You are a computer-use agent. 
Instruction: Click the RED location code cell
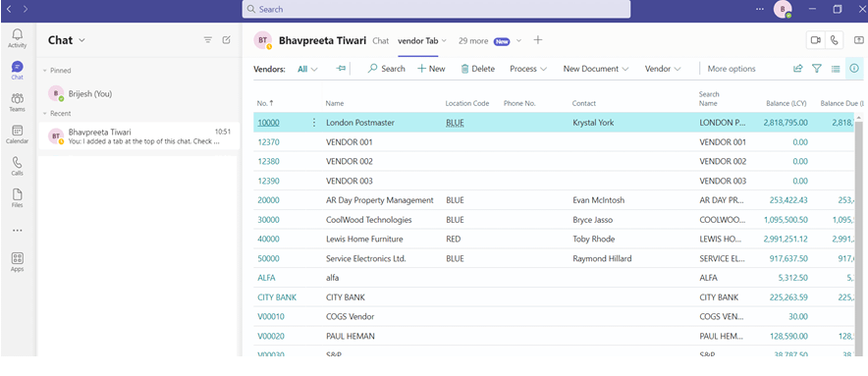454,239
